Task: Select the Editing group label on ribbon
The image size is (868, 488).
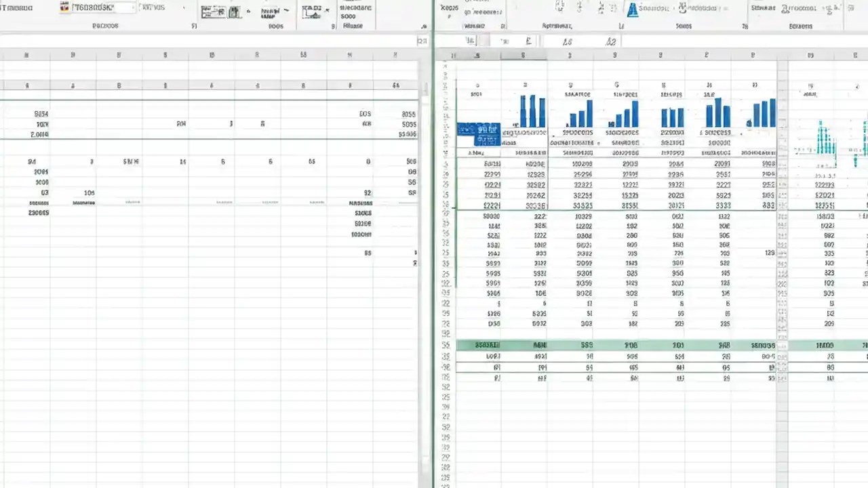Action: point(801,26)
